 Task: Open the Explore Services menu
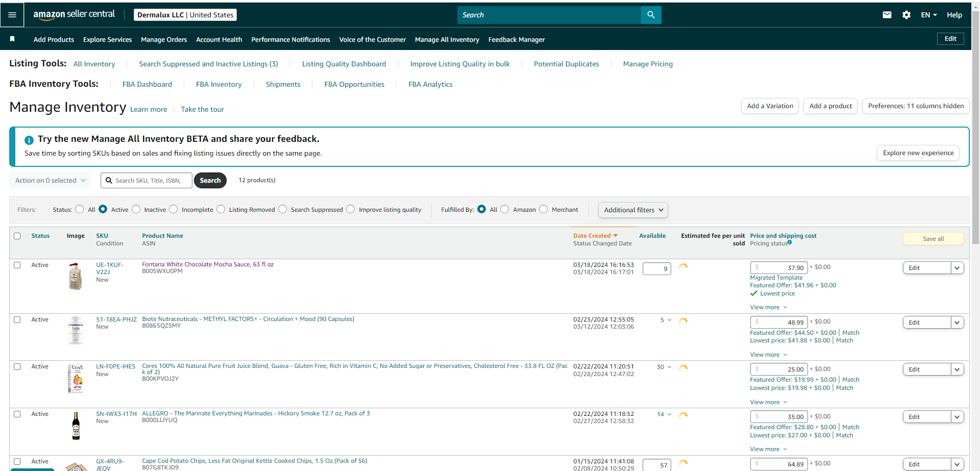[107, 39]
